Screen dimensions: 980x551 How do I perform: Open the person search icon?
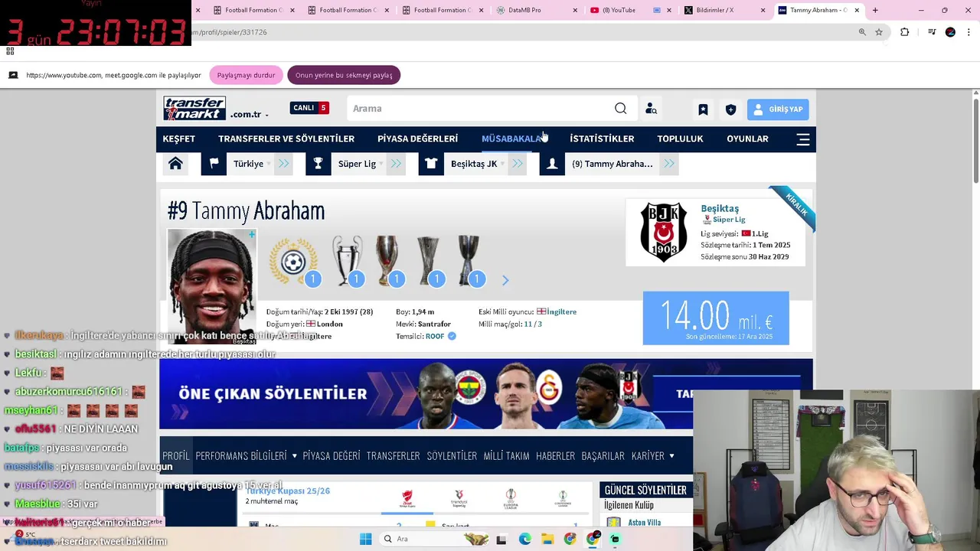point(651,109)
